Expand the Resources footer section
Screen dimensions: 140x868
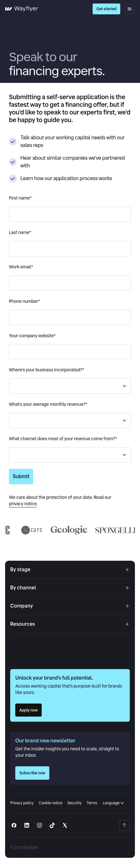click(x=70, y=624)
